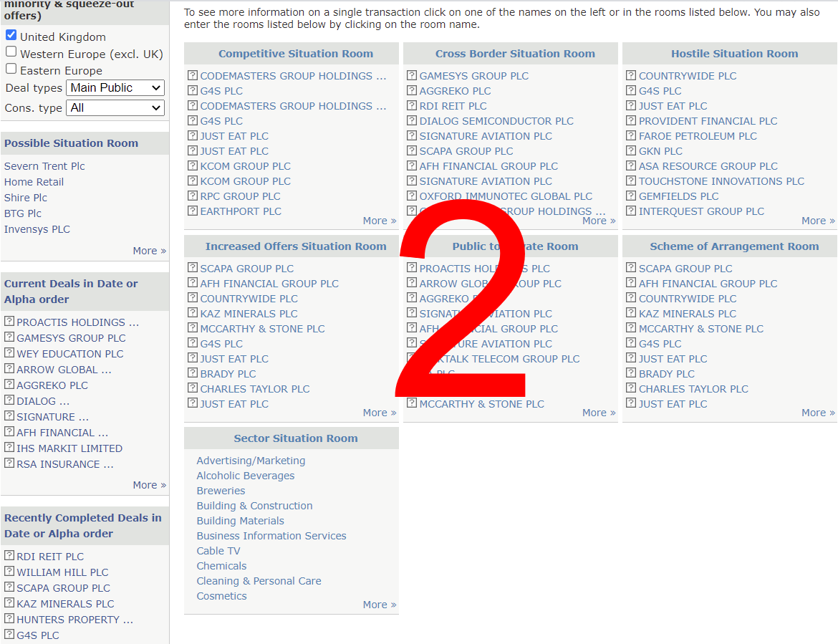Show More sectors in the Sector Situation Room
The image size is (838, 644).
coord(380,605)
